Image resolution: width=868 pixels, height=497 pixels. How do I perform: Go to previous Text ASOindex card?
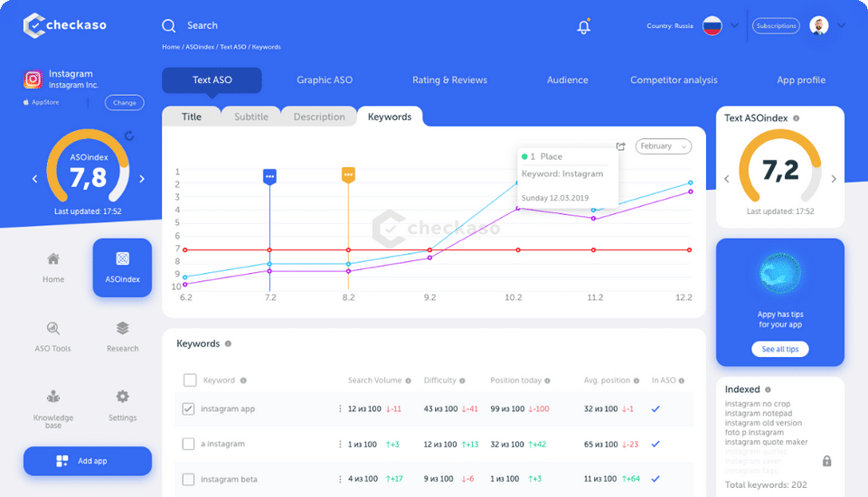tap(727, 179)
